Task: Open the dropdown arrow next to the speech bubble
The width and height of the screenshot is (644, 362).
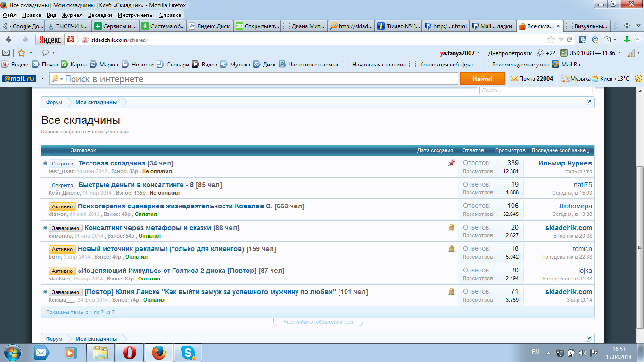Action: click(54, 53)
